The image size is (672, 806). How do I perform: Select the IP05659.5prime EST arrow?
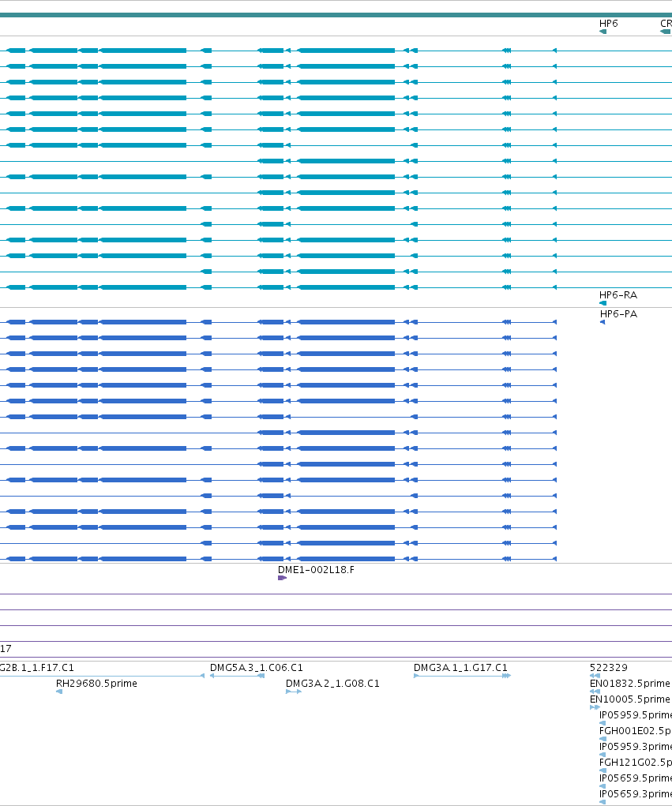coord(603,786)
